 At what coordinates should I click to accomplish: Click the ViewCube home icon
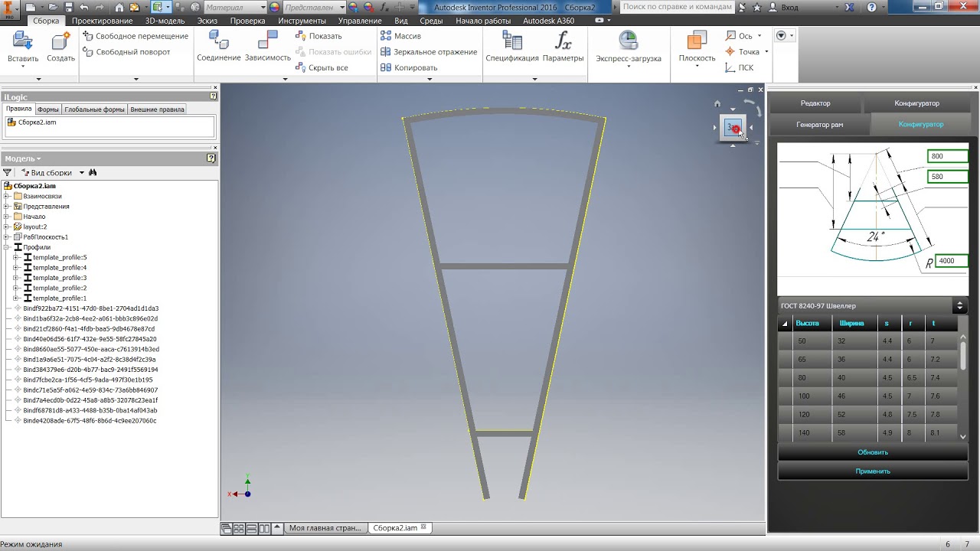[717, 103]
